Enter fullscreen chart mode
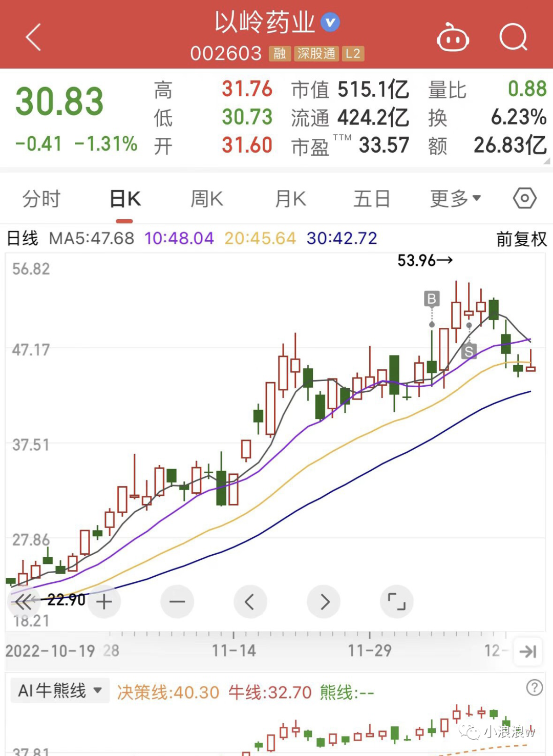Viewport: 553px width, 756px height. pyautogui.click(x=397, y=601)
